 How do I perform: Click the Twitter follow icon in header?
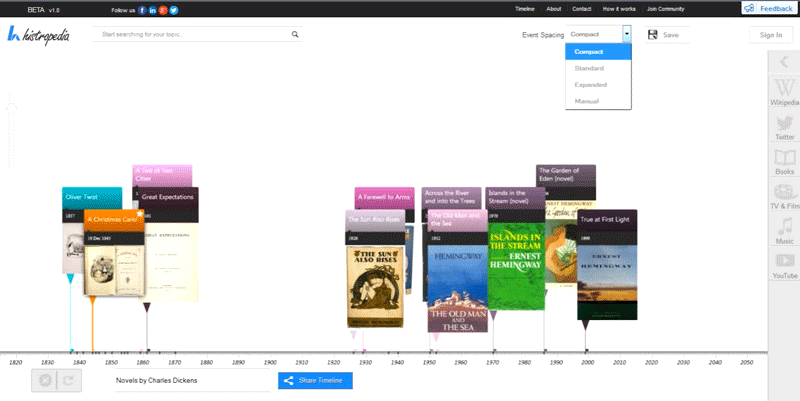click(x=175, y=9)
